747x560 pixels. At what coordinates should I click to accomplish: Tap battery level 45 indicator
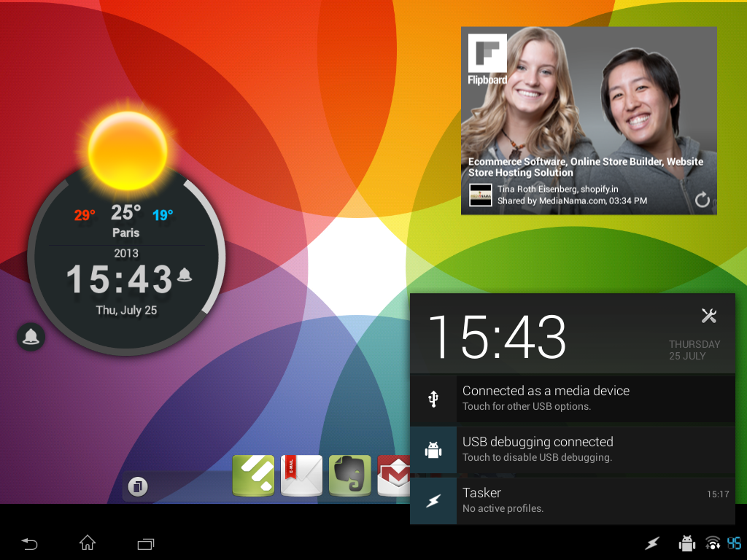click(x=734, y=542)
